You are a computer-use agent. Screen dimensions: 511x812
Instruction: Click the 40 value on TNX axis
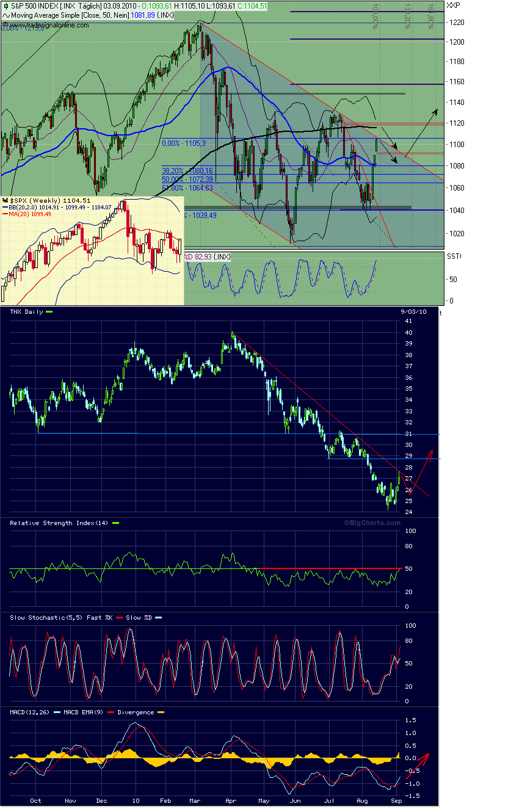(x=408, y=333)
